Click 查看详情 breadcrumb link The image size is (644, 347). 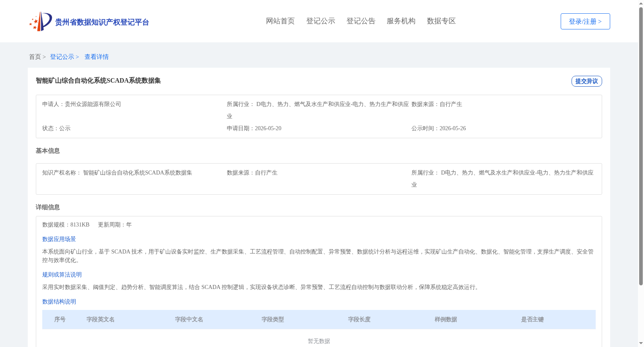(x=97, y=57)
